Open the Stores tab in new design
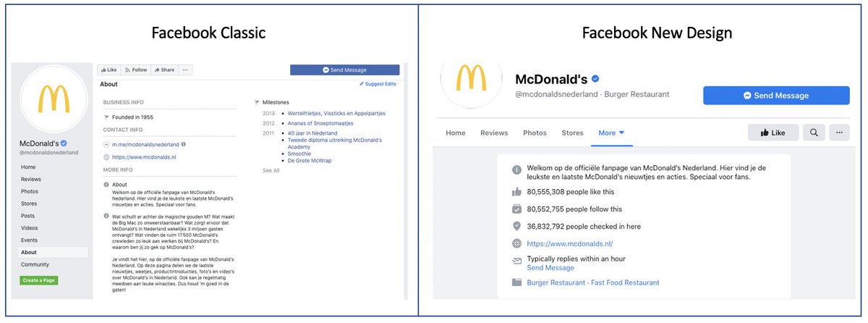 point(572,133)
